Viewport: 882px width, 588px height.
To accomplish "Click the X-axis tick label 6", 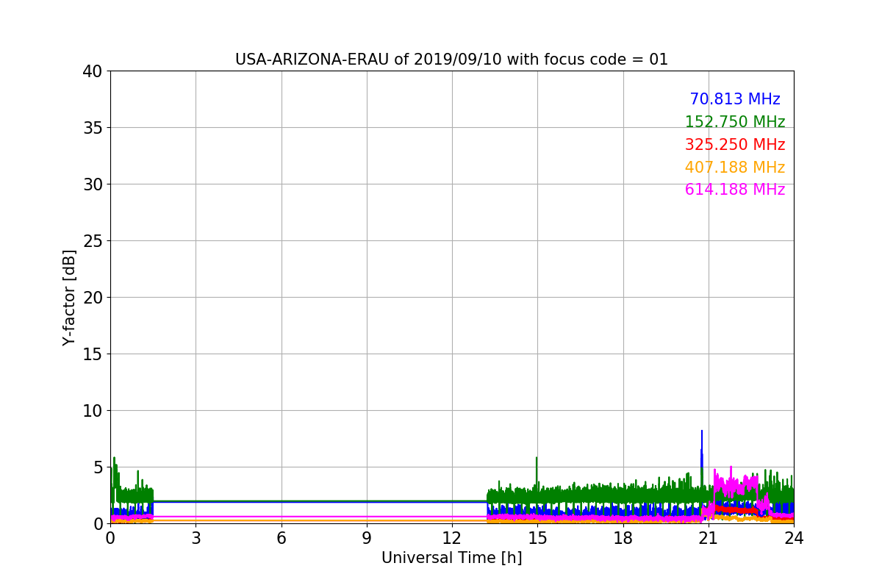I will point(282,538).
